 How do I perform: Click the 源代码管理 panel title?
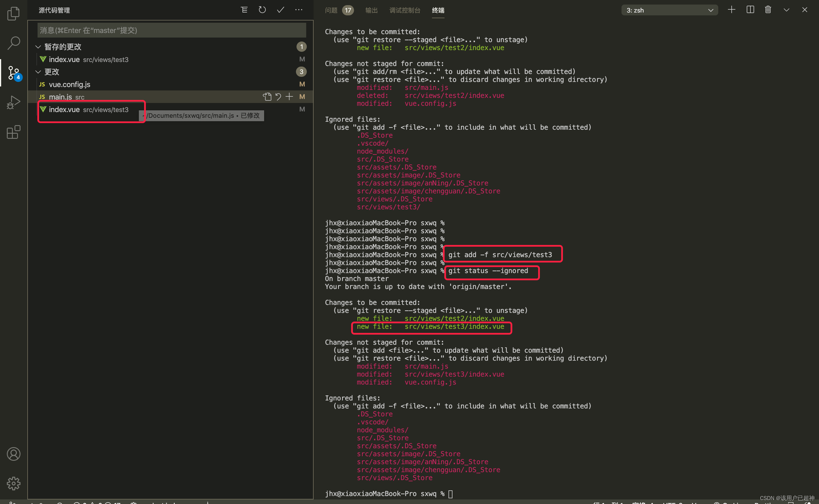pyautogui.click(x=54, y=10)
